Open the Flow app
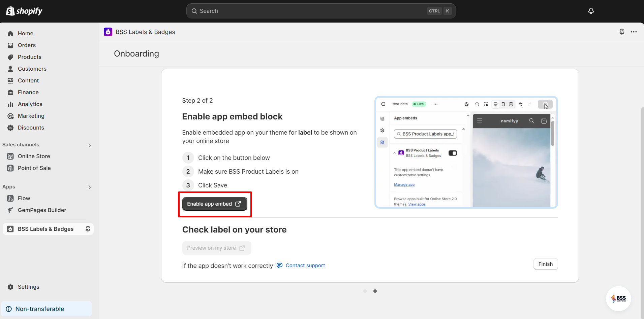This screenshot has height=319, width=644. pyautogui.click(x=24, y=198)
